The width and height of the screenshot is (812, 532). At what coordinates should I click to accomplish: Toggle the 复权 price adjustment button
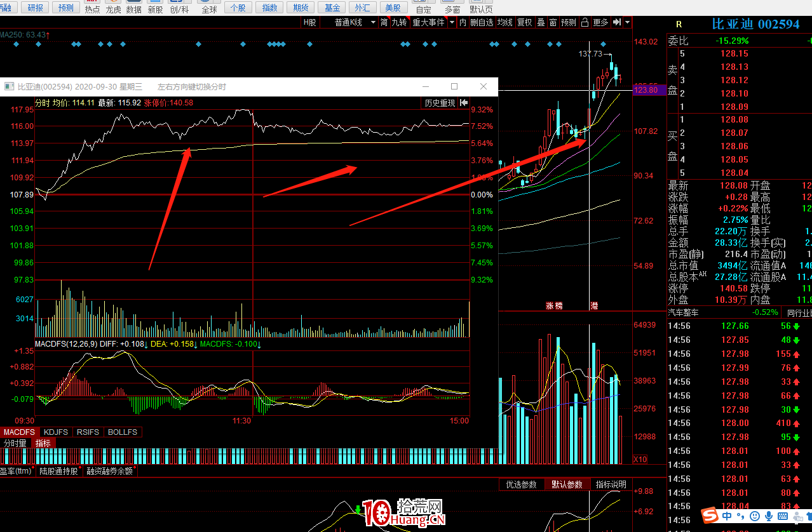click(525, 22)
